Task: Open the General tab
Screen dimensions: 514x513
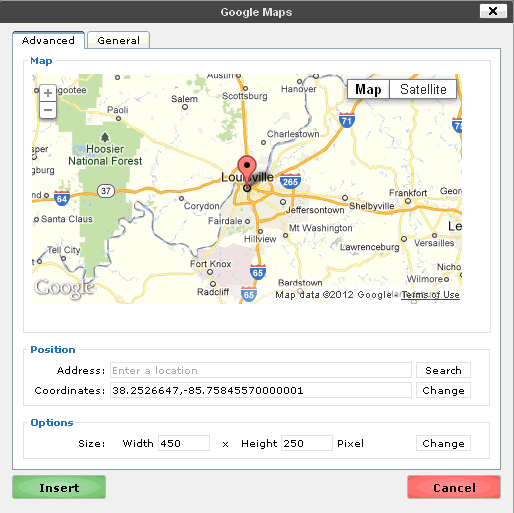Action: 118,40
